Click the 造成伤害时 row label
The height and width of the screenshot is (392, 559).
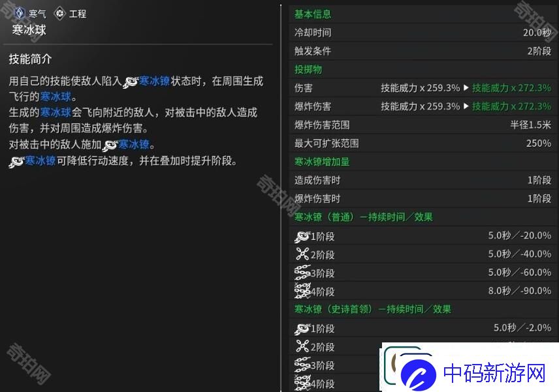pyautogui.click(x=317, y=181)
